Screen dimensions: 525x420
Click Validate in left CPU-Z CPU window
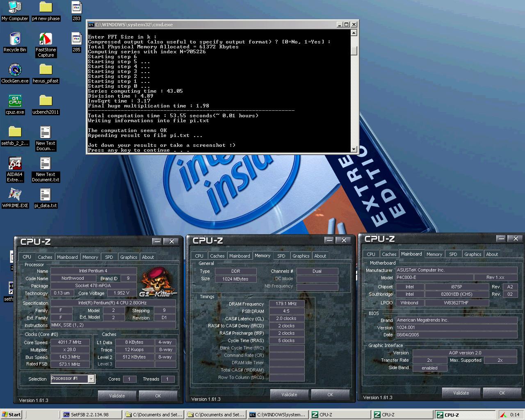click(x=117, y=396)
